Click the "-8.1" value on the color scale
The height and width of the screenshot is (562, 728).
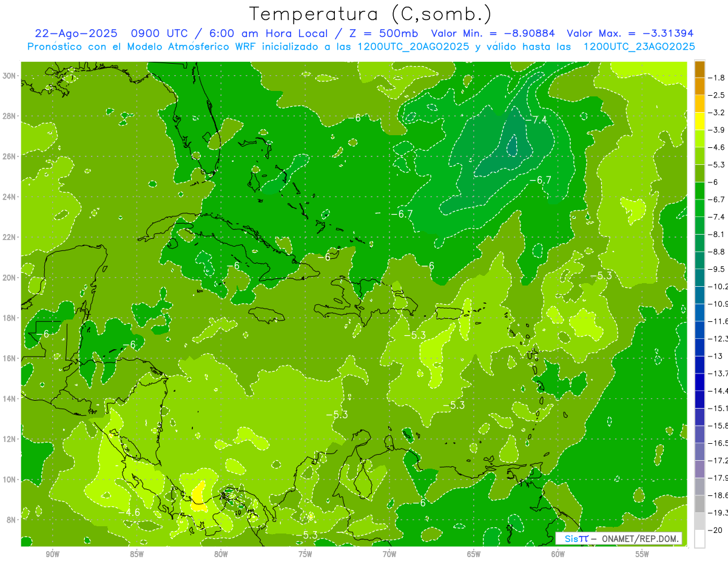click(x=716, y=234)
